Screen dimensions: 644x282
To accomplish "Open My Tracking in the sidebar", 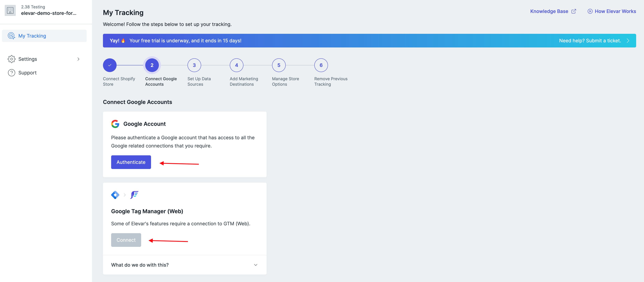I will click(x=32, y=36).
